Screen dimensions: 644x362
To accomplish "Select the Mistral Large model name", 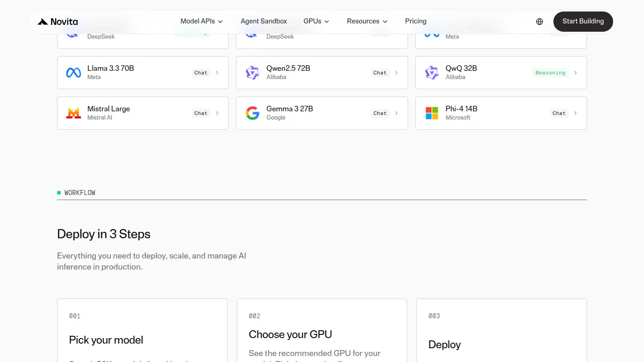I will (x=109, y=109).
